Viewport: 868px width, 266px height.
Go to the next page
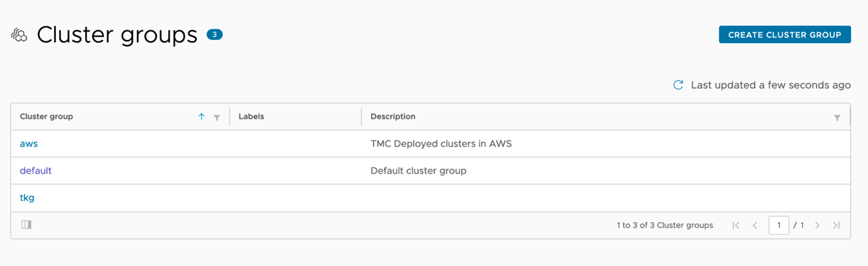coord(817,225)
